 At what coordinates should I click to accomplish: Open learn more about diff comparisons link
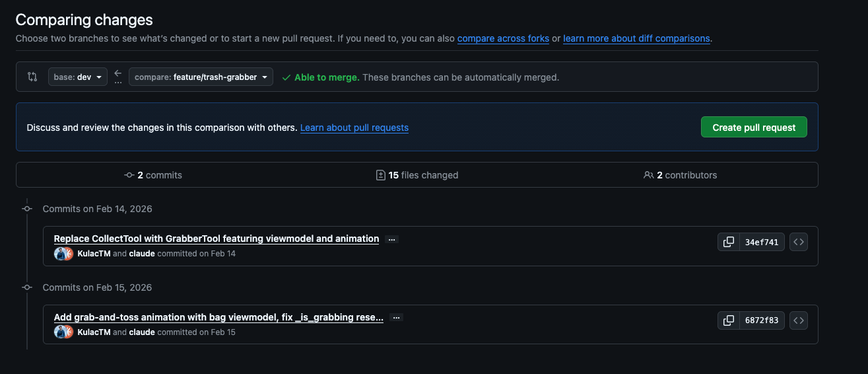point(636,38)
